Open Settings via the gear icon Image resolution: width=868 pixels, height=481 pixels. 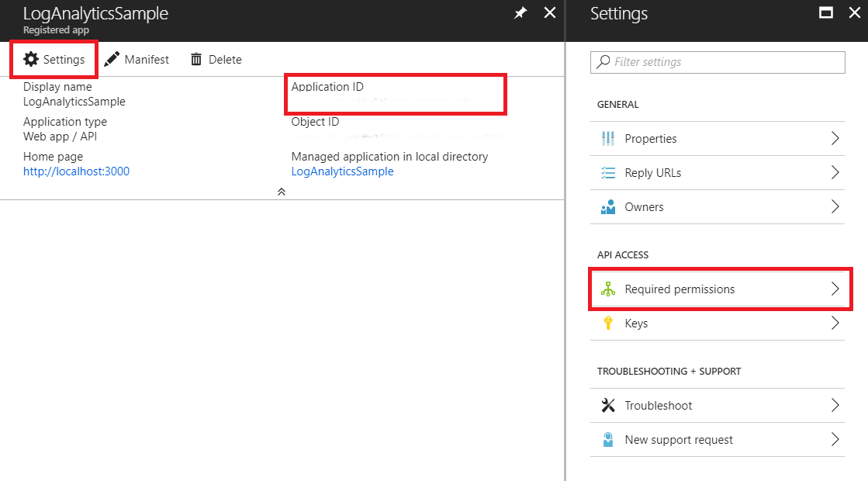(31, 59)
